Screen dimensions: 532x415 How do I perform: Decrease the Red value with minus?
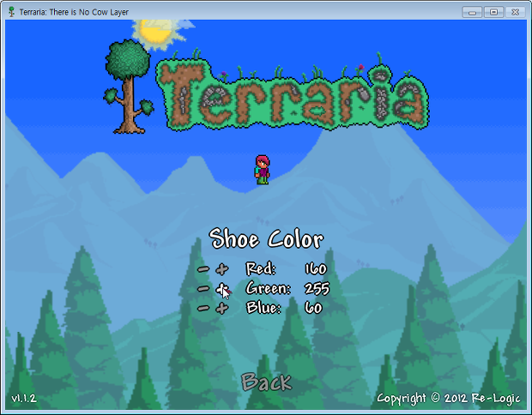pos(203,269)
